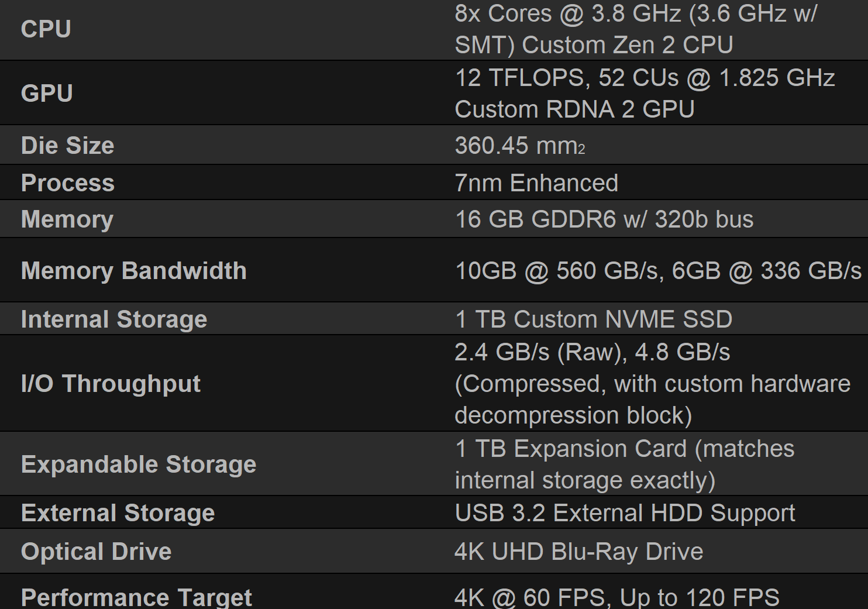Select the 360.45 mm2 value
Image resolution: width=868 pixels, height=609 pixels.
[519, 146]
